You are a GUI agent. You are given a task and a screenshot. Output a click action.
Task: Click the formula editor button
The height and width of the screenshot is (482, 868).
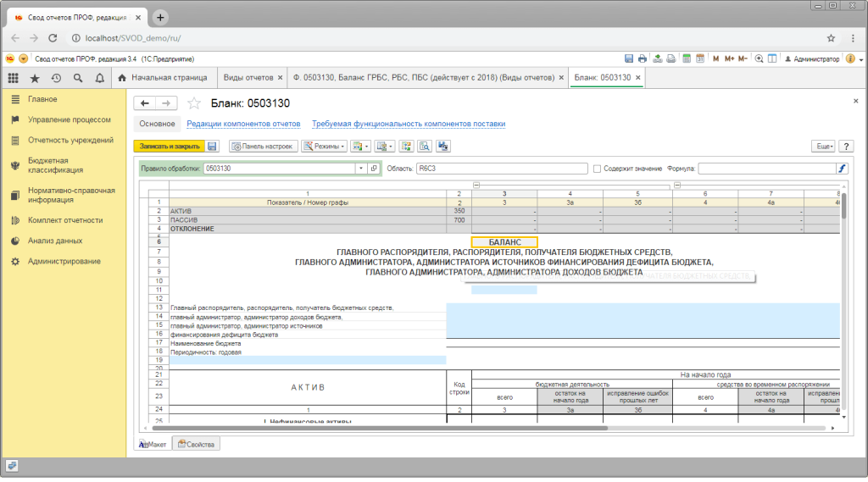[x=842, y=169]
